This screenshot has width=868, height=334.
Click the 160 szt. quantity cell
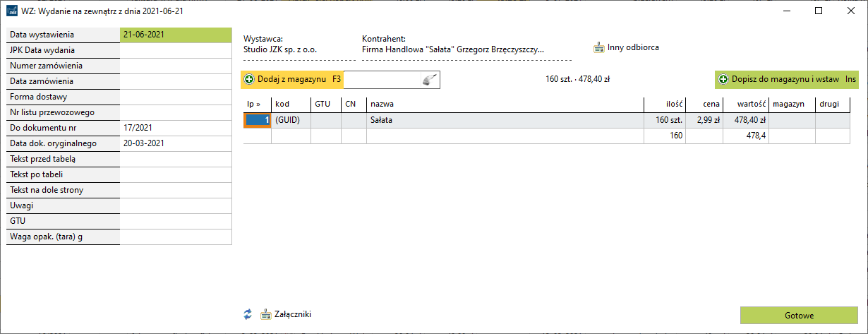click(x=664, y=120)
